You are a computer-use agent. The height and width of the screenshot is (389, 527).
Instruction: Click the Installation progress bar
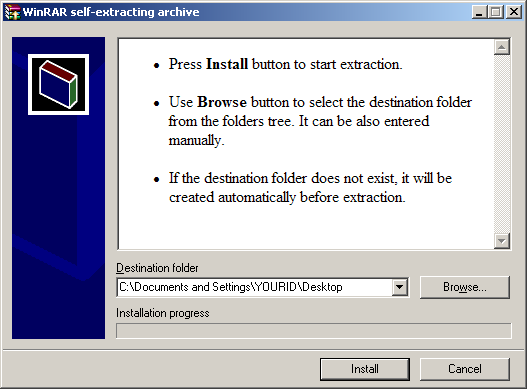pos(314,330)
